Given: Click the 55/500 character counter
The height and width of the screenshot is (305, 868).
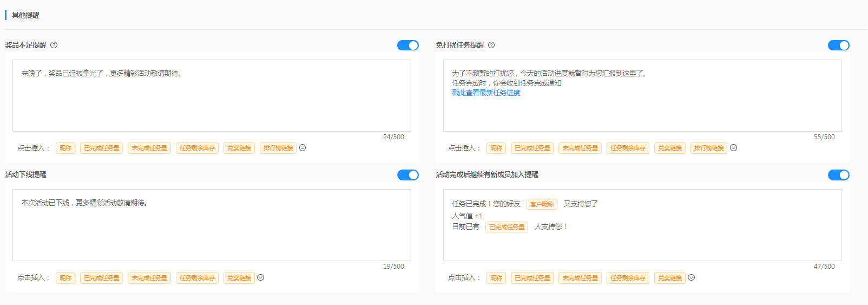Looking at the screenshot, I should click(x=824, y=137).
